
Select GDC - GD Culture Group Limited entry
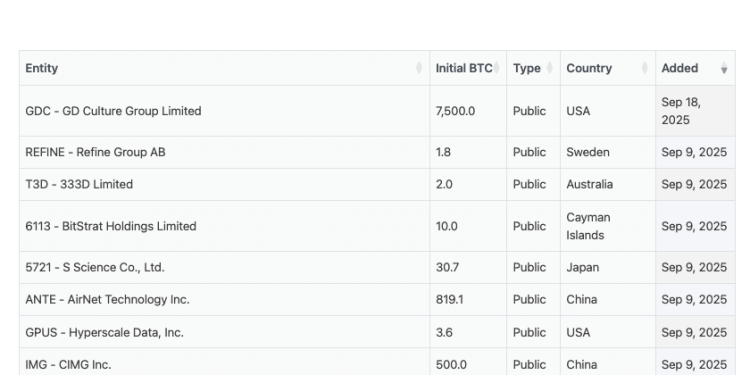coord(113,111)
